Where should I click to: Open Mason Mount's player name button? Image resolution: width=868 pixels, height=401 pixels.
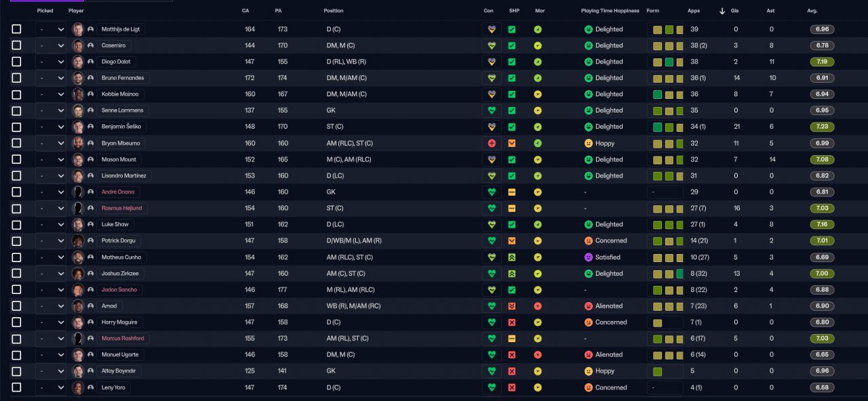[119, 159]
